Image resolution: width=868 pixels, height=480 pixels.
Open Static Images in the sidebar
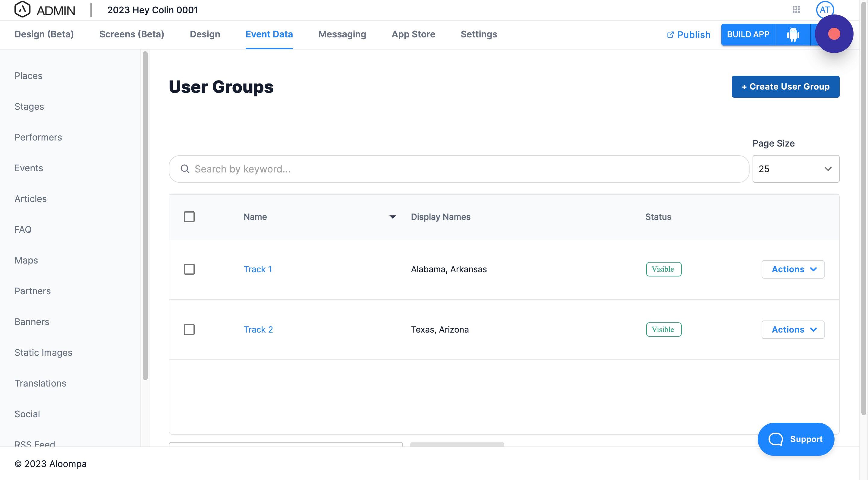coord(43,352)
